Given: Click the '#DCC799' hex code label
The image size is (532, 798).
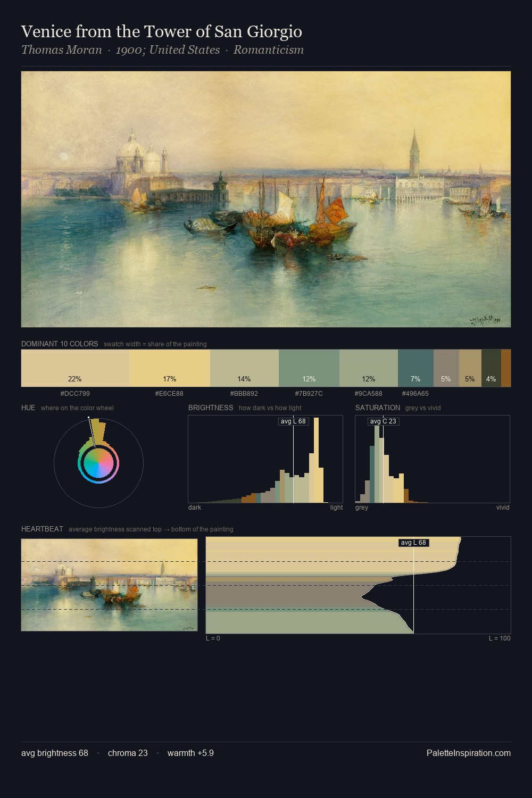Looking at the screenshot, I should 75,394.
